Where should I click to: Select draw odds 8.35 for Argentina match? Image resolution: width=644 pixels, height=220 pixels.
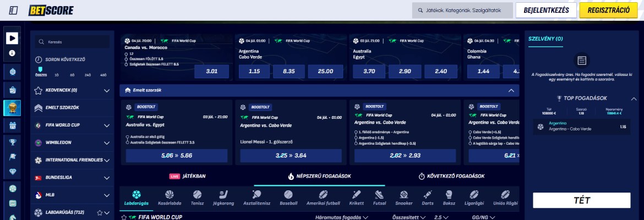(x=289, y=71)
